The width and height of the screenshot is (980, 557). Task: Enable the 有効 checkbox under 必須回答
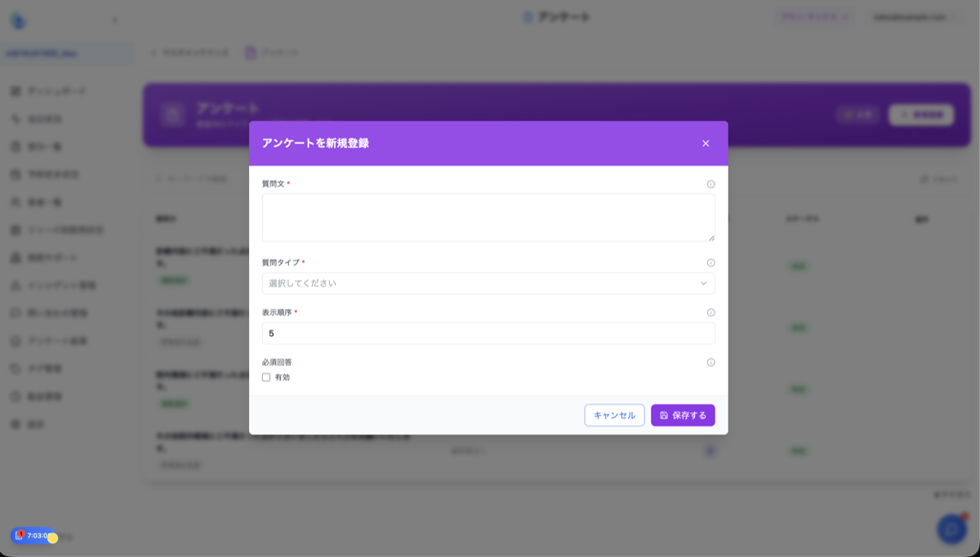[265, 377]
